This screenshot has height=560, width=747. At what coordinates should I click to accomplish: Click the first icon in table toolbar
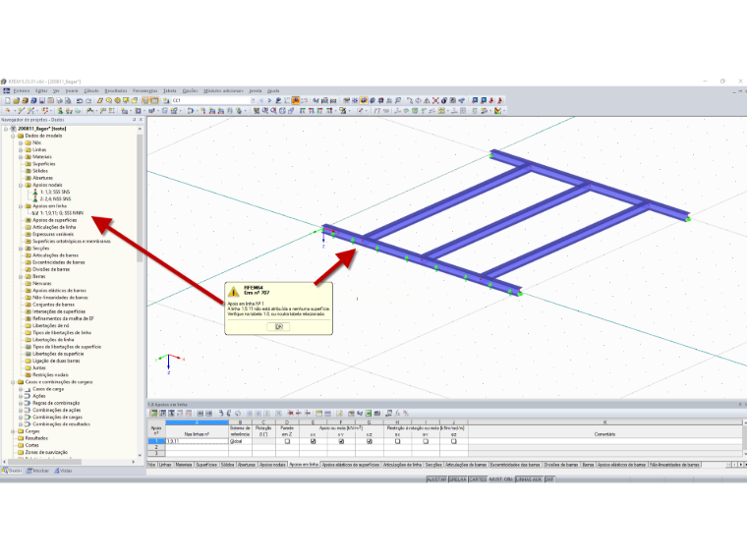pyautogui.click(x=154, y=414)
